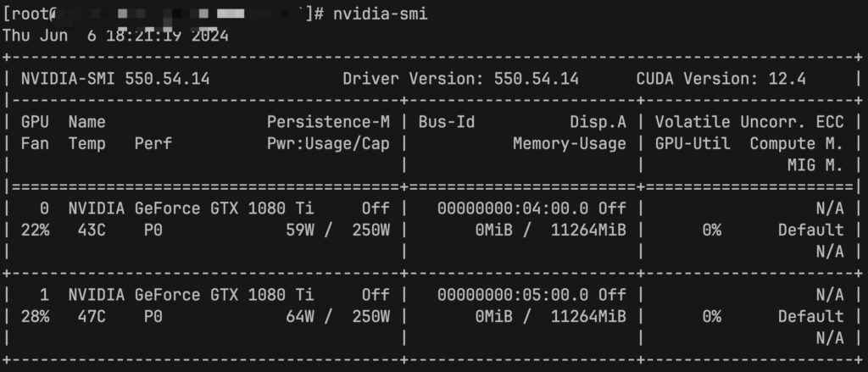Image resolution: width=868 pixels, height=372 pixels.
Task: Click the 22% fan speed value
Action: tap(36, 230)
